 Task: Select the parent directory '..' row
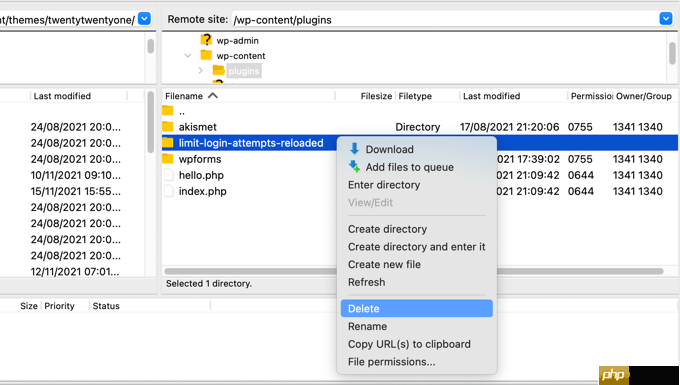pyautogui.click(x=420, y=111)
